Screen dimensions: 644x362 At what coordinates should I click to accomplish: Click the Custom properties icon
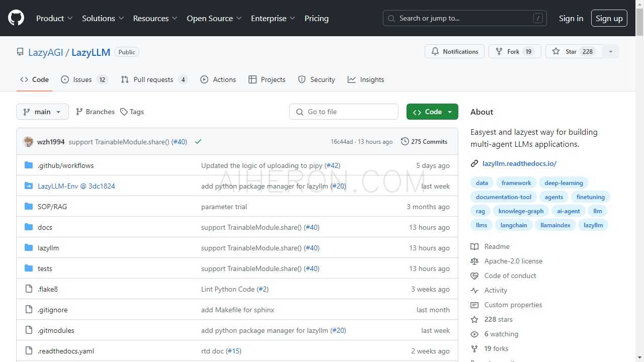click(x=474, y=305)
